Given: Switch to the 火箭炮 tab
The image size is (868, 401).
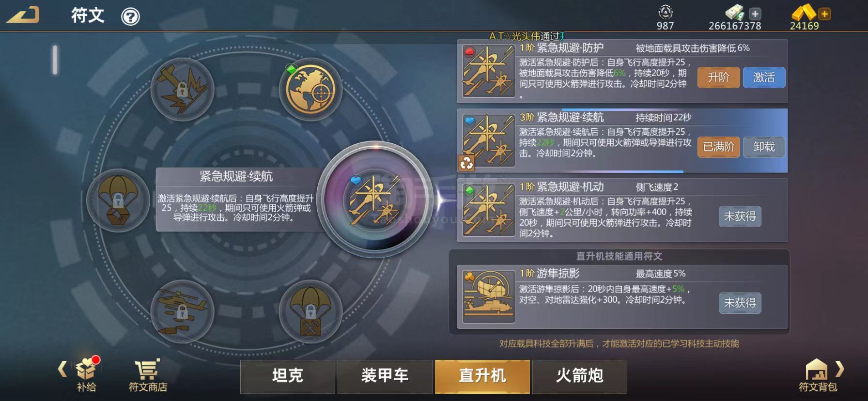Looking at the screenshot, I should pyautogui.click(x=580, y=376).
